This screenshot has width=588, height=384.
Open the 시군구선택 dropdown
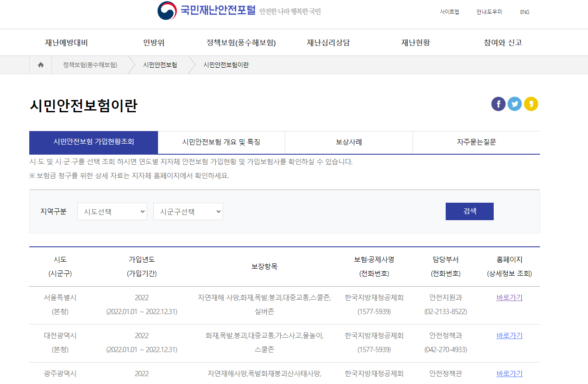(188, 211)
